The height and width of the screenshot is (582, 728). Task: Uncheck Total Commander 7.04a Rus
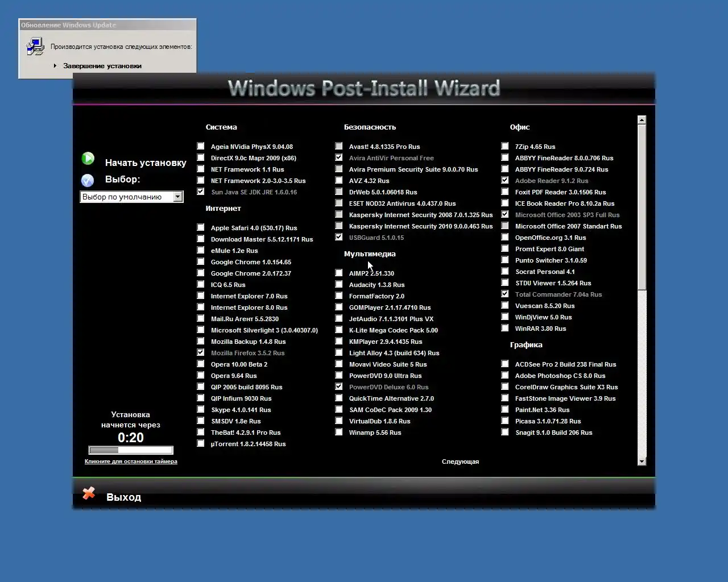click(x=505, y=294)
